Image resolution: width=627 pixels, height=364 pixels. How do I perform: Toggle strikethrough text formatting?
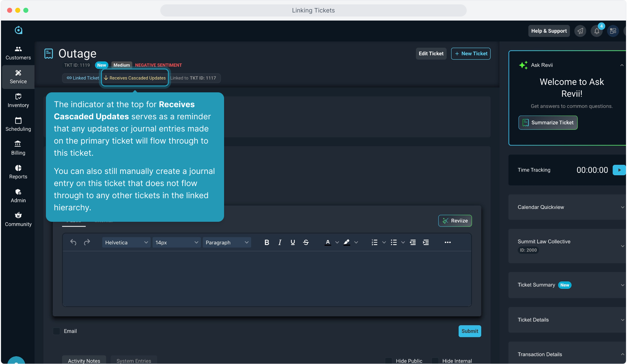tap(306, 242)
